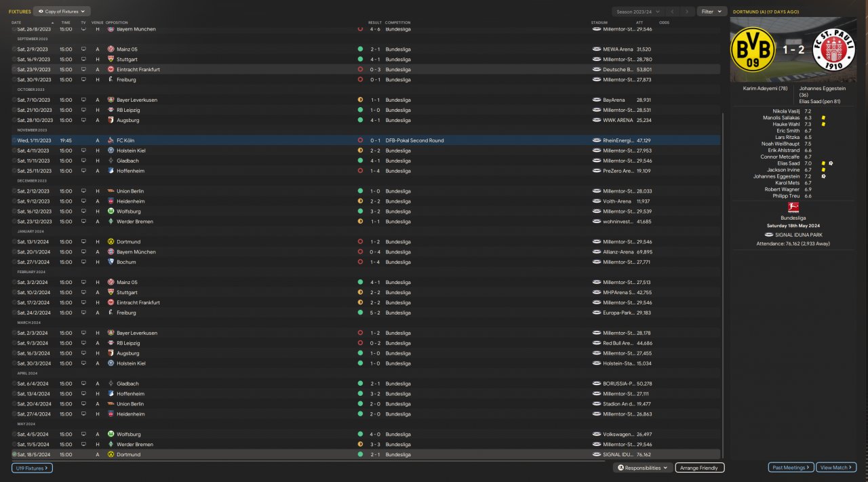
Task: Click the Sort by Time column header
Action: tap(65, 22)
